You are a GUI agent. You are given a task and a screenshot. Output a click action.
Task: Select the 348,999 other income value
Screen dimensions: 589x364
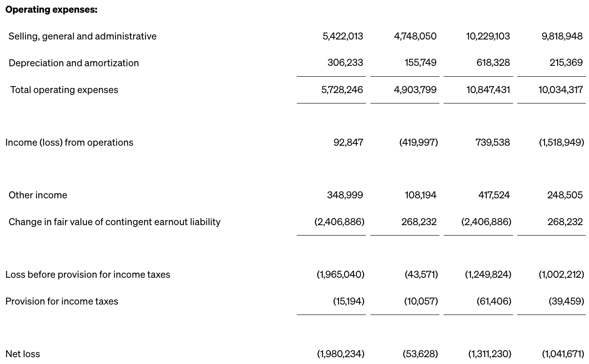tap(345, 195)
